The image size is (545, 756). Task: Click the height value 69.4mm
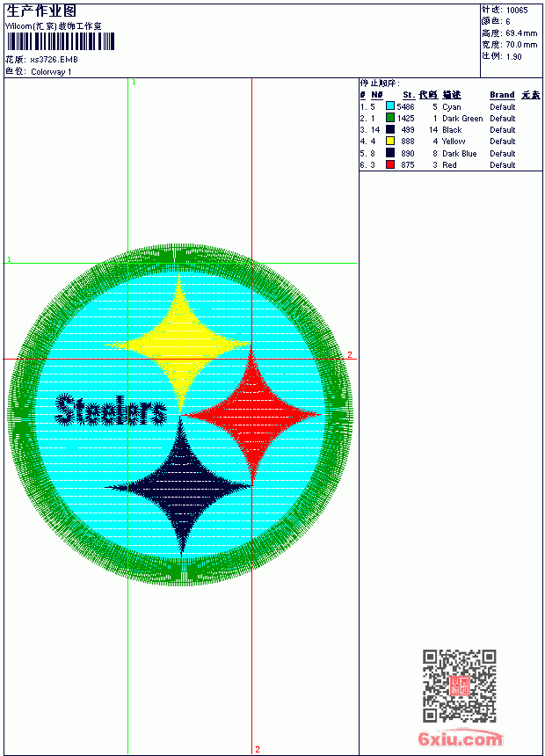pyautogui.click(x=521, y=33)
